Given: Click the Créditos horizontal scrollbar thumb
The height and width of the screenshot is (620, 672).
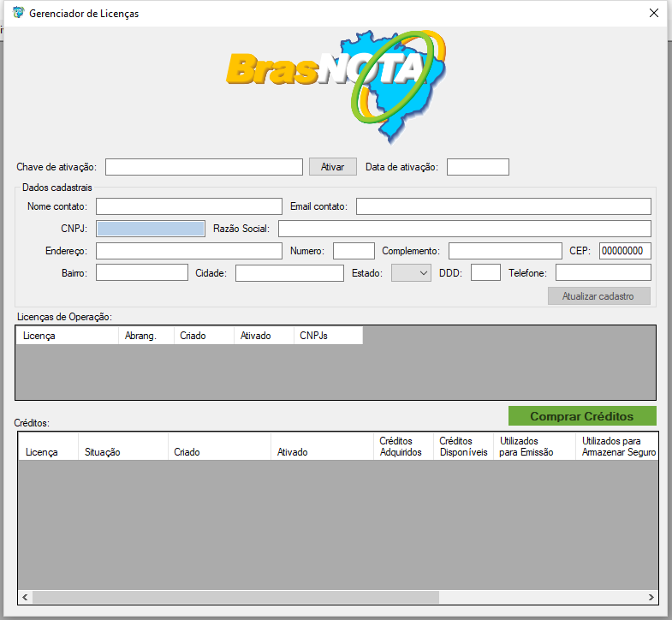Looking at the screenshot, I should (235, 597).
